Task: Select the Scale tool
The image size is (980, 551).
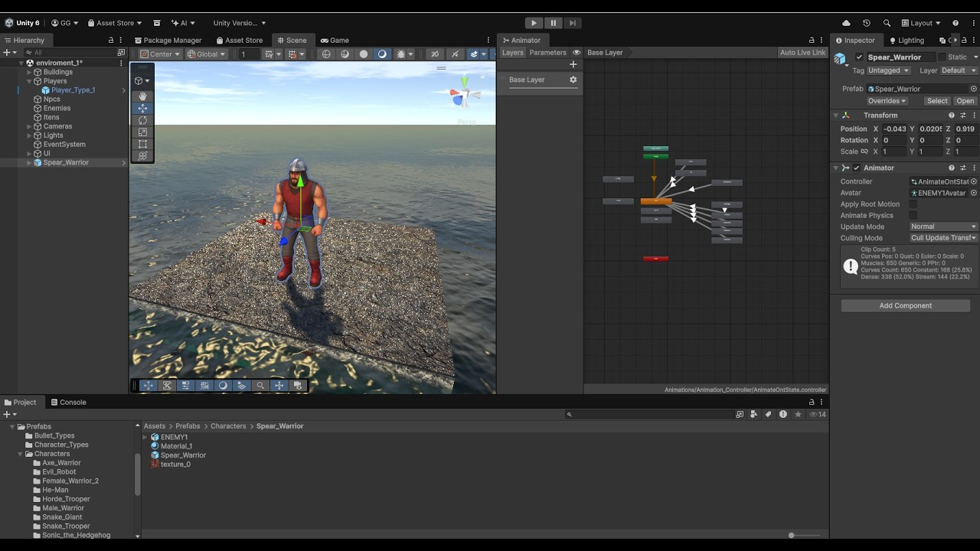Action: pyautogui.click(x=142, y=132)
